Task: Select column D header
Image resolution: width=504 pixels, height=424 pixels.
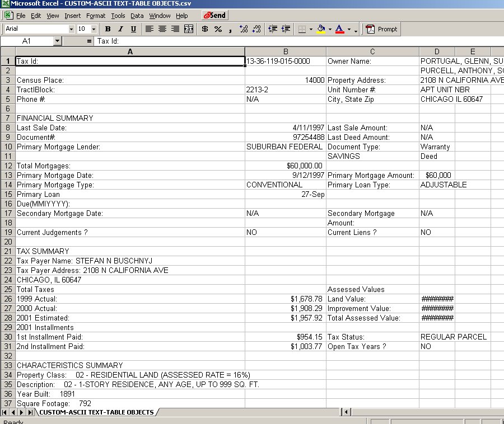Action: (437, 51)
